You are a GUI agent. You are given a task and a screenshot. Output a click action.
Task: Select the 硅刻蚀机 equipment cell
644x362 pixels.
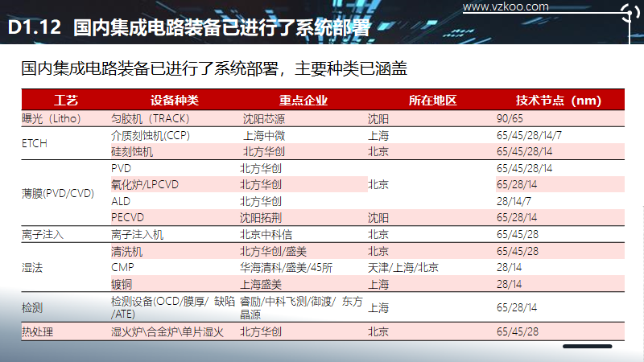(132, 152)
